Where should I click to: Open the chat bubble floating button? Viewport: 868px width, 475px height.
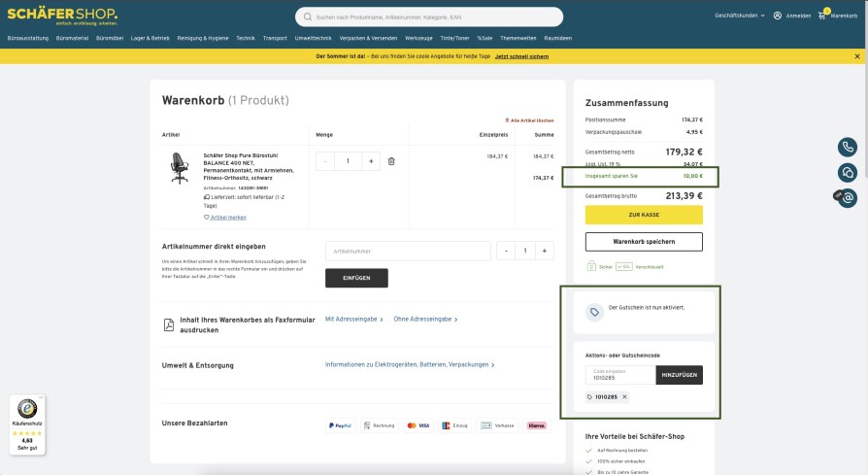848,173
